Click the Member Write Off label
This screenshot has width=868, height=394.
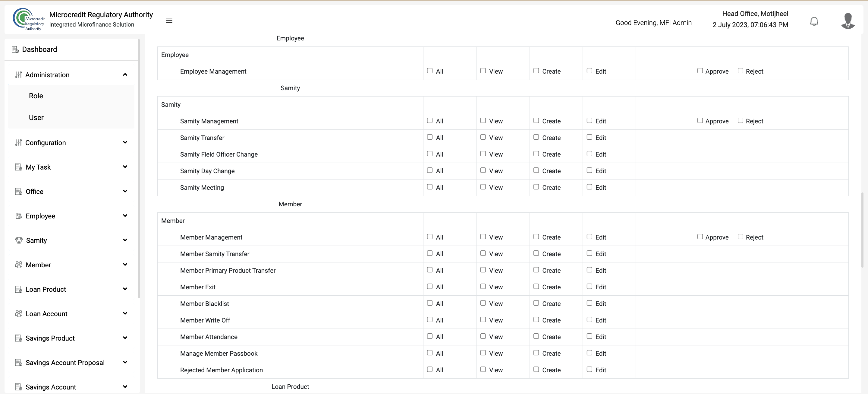point(205,320)
